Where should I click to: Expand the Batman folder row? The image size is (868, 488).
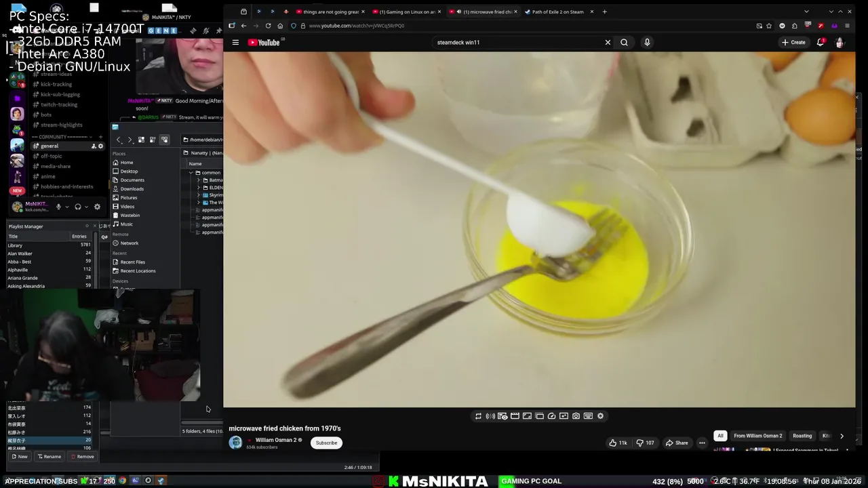pyautogui.click(x=198, y=180)
